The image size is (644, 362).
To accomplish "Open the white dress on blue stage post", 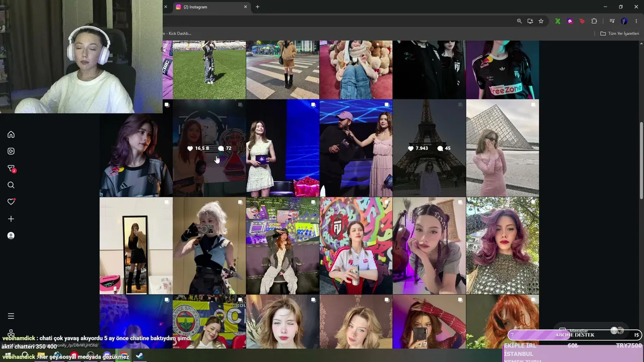I will tap(283, 148).
